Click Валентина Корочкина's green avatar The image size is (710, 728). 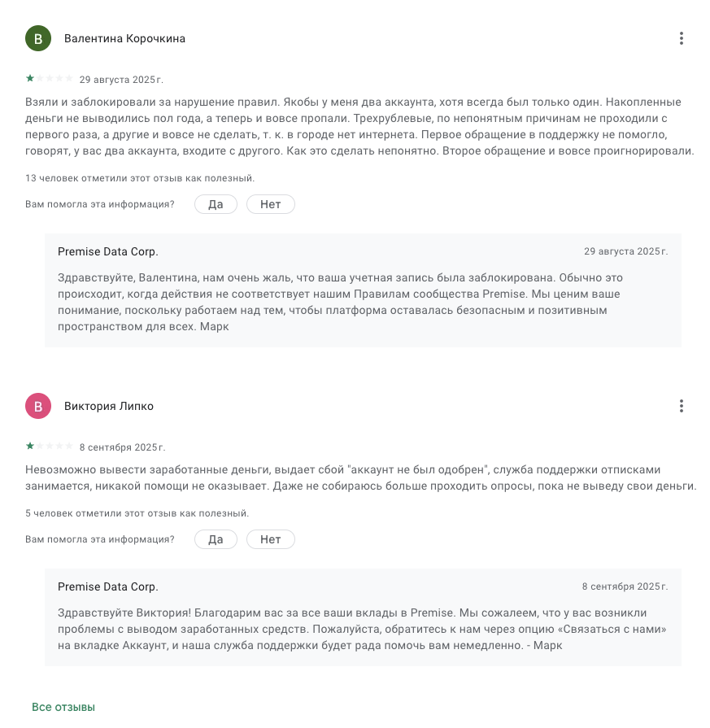coord(38,38)
